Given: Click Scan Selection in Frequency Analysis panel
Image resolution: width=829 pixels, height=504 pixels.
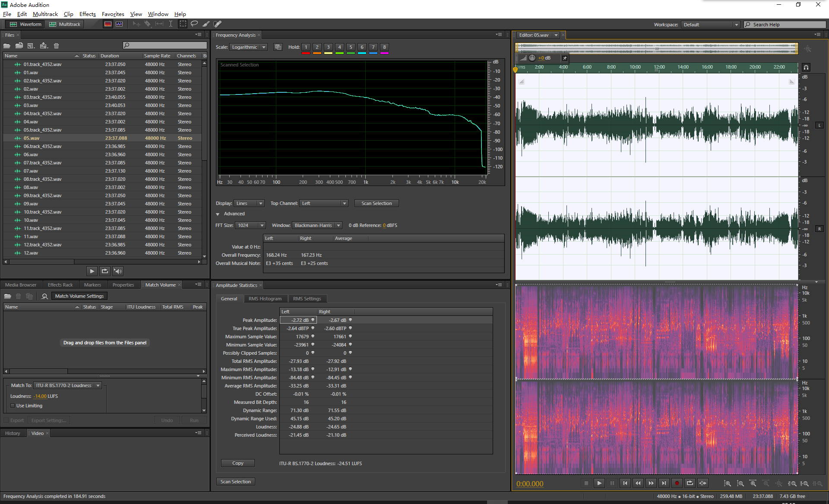Looking at the screenshot, I should tap(377, 204).
